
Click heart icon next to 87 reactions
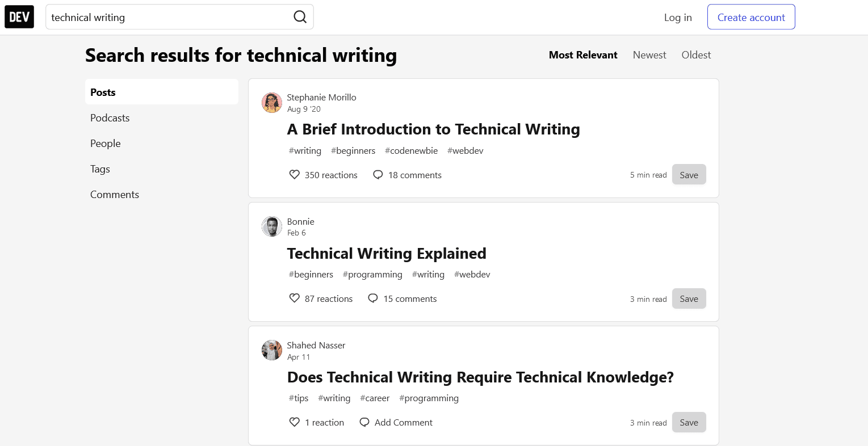295,298
